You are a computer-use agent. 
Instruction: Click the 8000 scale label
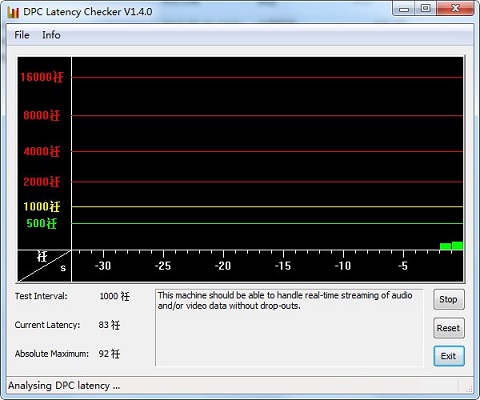pos(42,115)
